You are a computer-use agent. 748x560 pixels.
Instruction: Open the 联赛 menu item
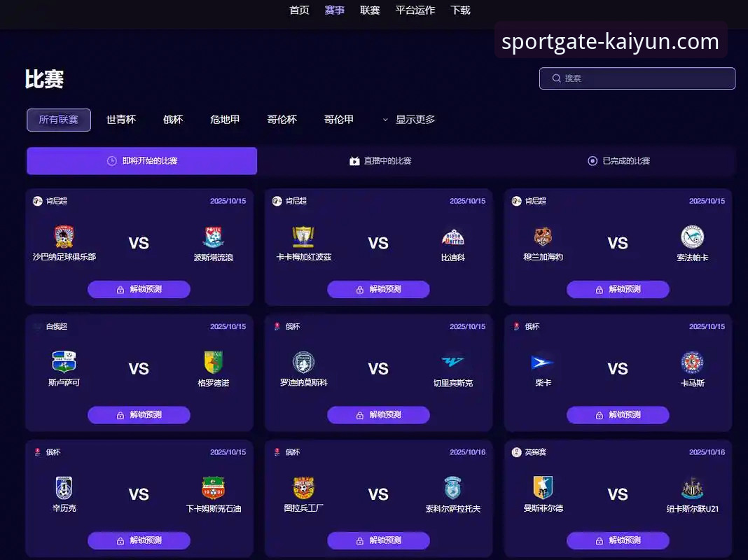[x=370, y=10]
